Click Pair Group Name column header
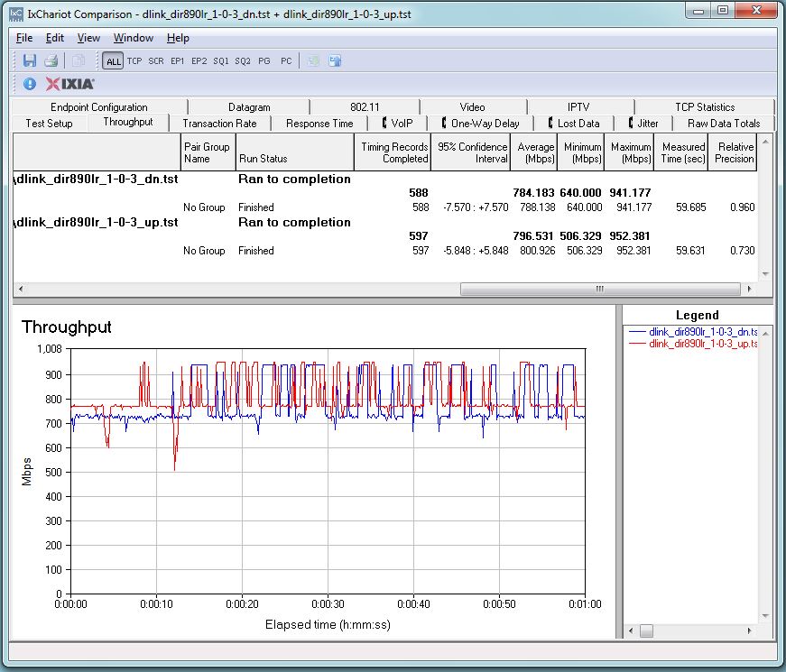 208,152
